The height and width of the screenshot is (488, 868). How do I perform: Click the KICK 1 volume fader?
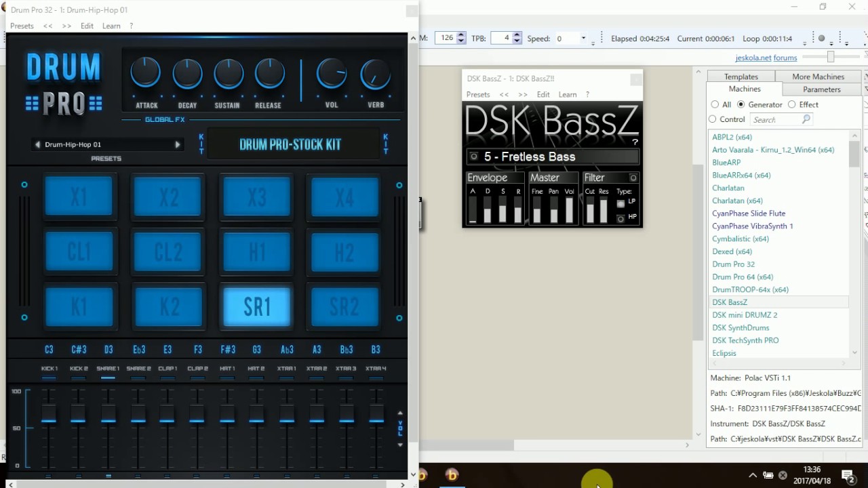point(49,413)
